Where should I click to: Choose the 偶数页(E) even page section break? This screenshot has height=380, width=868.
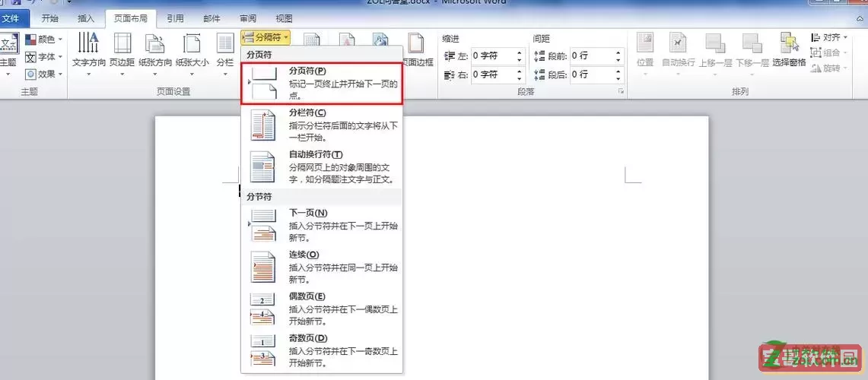point(322,309)
